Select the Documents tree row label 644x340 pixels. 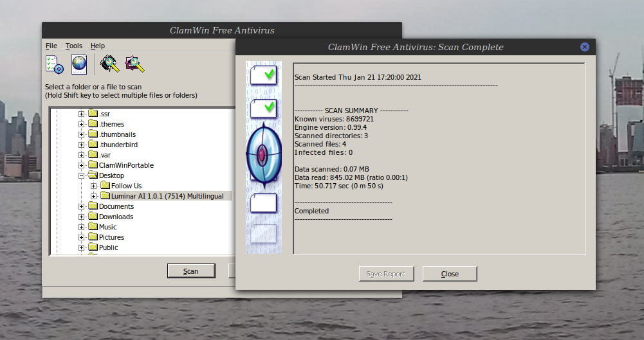pos(116,206)
